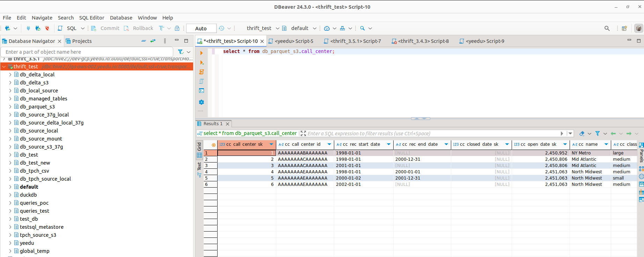Click the transaction mode lock icon

[x=177, y=28]
